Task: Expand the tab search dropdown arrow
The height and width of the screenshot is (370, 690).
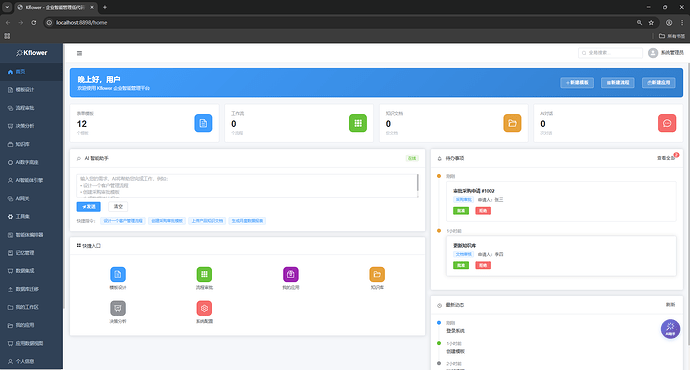Action: (7, 7)
